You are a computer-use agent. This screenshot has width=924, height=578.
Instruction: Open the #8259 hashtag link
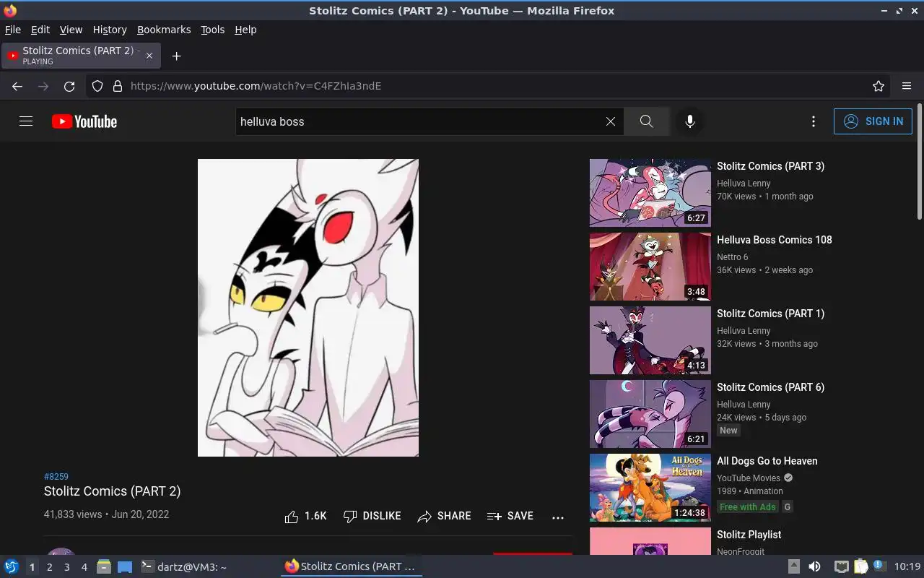pos(56,476)
